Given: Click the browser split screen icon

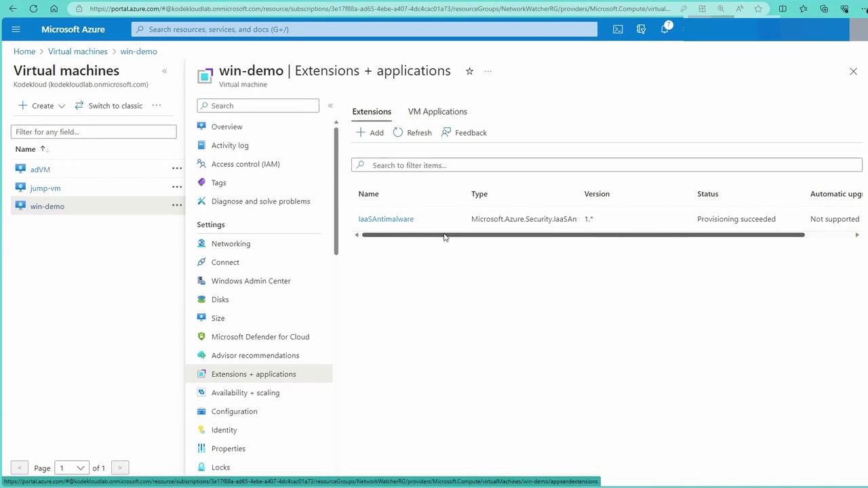Looking at the screenshot, I should [783, 9].
